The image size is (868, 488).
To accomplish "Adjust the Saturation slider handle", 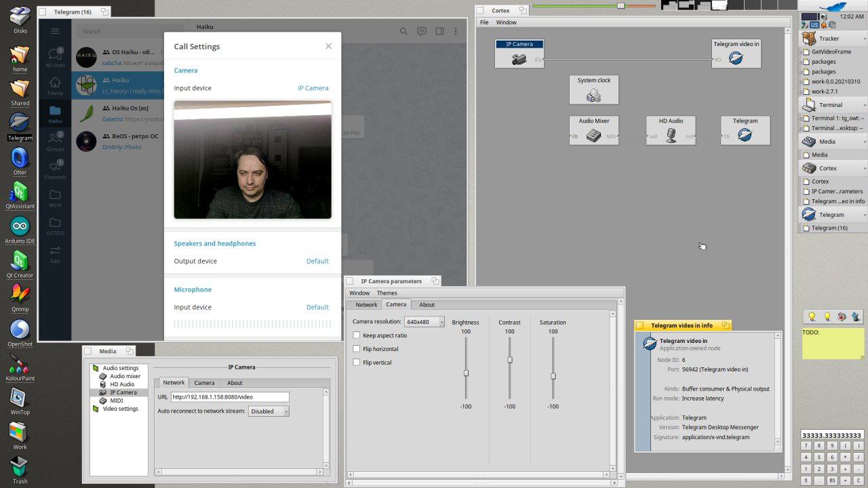I will (553, 375).
